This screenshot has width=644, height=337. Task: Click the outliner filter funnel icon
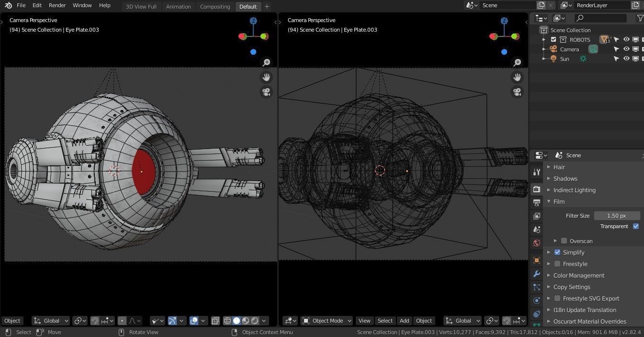pos(640,18)
